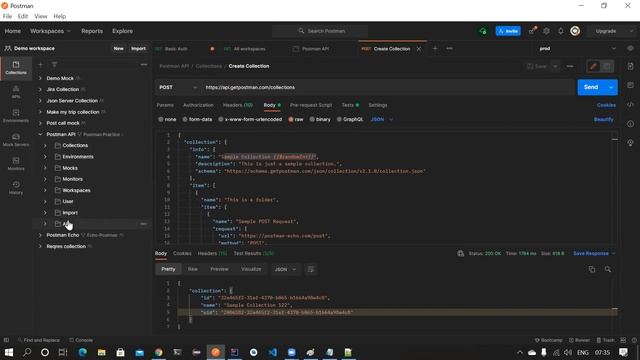
Task: Click the Send button
Action: click(591, 87)
